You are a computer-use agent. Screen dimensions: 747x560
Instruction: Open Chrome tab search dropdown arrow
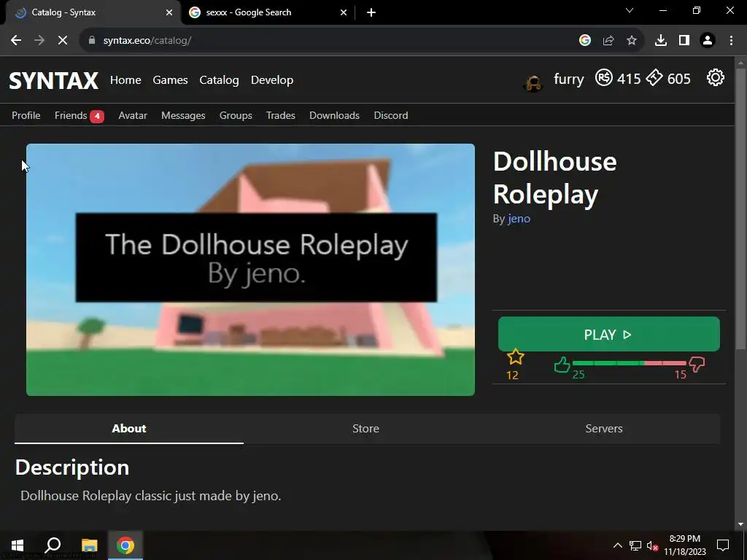[x=630, y=10]
